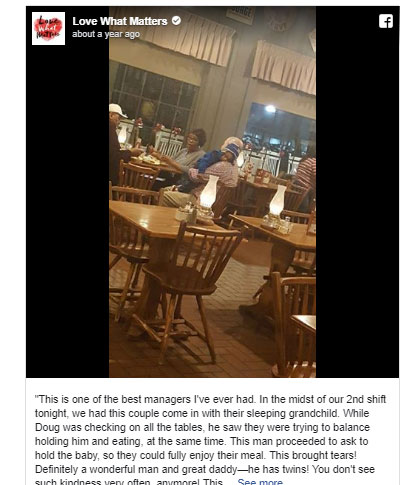Viewport: 420px width, 485px height.
Task: Open the Love What Matters page name
Action: [x=120, y=21]
